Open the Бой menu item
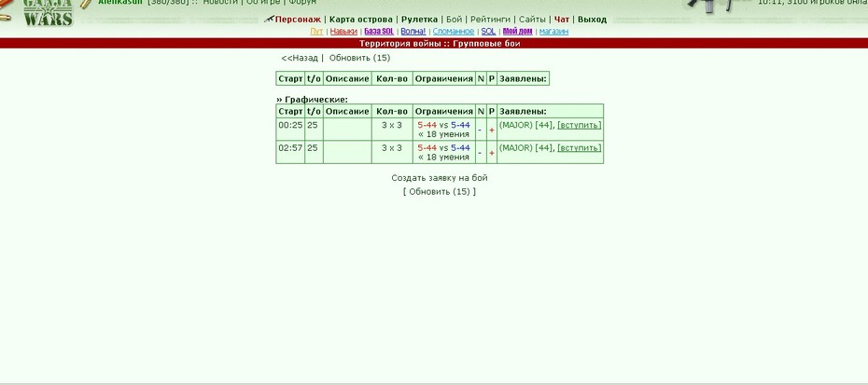The width and height of the screenshot is (868, 385). [454, 20]
